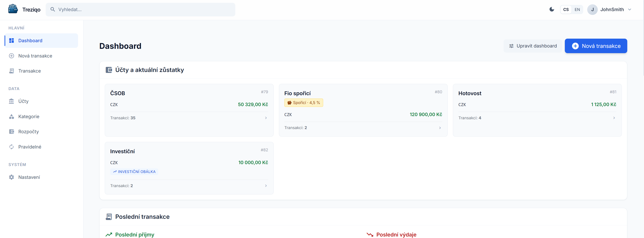This screenshot has width=644, height=238.
Task: Click the Pravidelné recurring arrows icon
Action: (x=11, y=147)
